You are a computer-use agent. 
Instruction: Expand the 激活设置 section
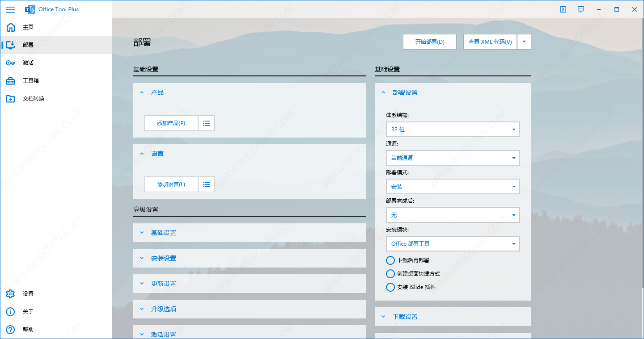(250, 333)
